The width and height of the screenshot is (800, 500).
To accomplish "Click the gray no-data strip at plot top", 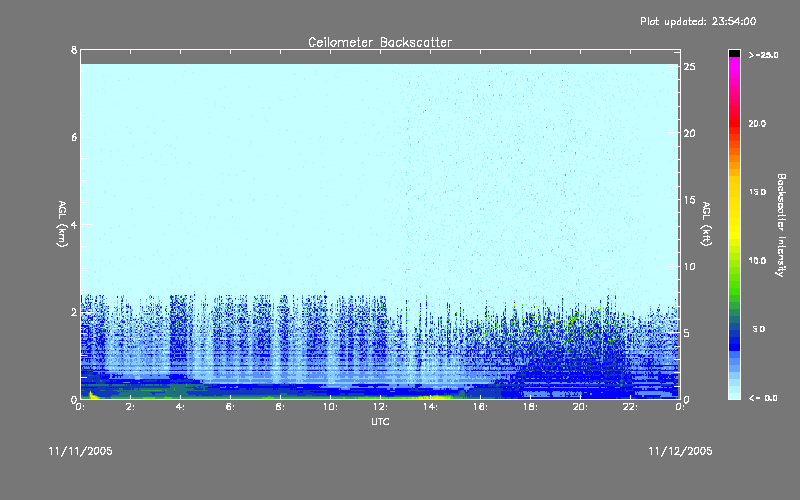I will tap(380, 57).
